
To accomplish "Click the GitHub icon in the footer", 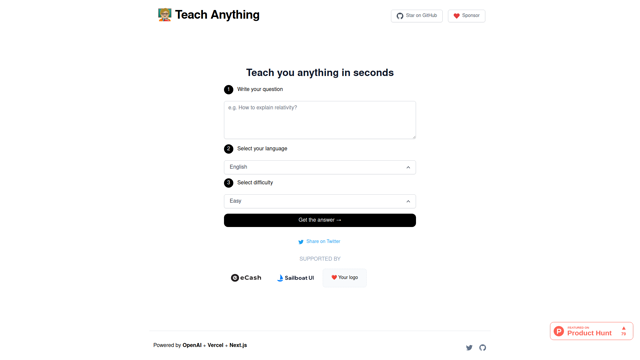I will 482,348.
